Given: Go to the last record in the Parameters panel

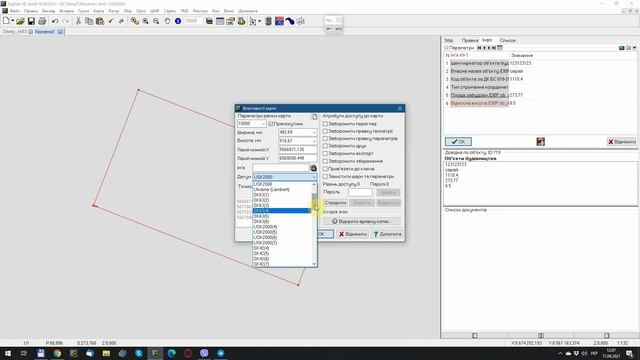Looking at the screenshot, I should [x=494, y=48].
